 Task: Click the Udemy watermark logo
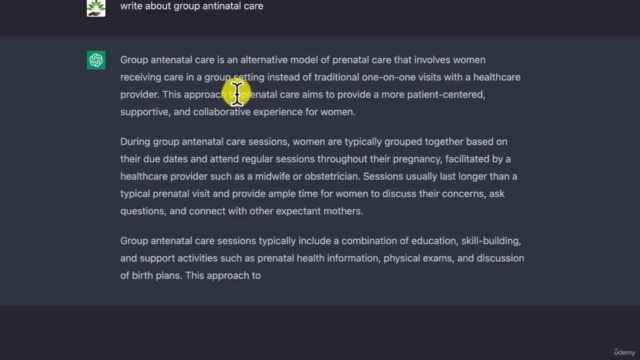tap(624, 352)
